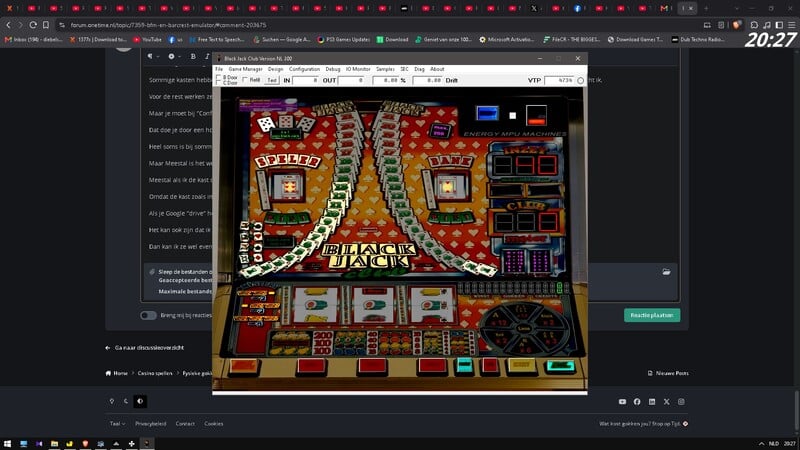Screen dimensions: 800x450
Task: Select the light theme bulb icon
Action: click(112, 402)
